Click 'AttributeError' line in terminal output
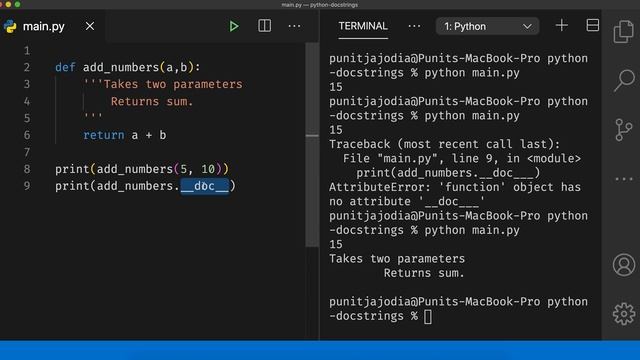 tap(455, 187)
